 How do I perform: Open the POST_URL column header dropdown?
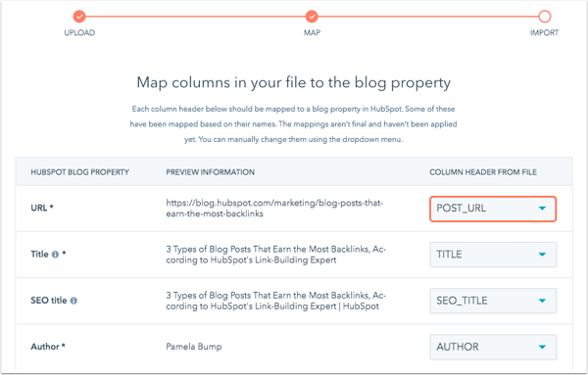tap(493, 209)
